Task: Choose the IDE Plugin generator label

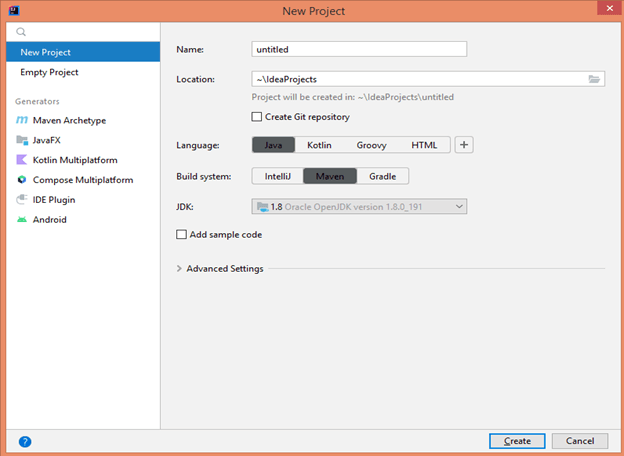Action: pyautogui.click(x=54, y=200)
